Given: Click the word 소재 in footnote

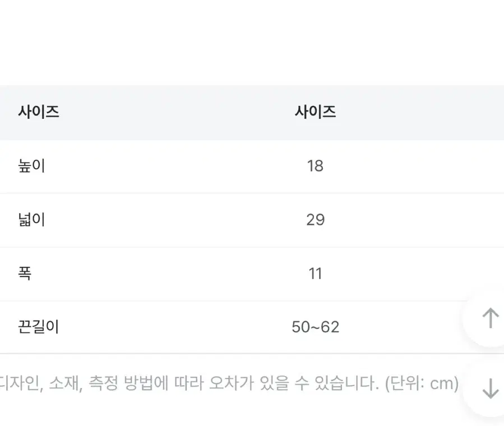Looking at the screenshot, I should (x=66, y=383).
